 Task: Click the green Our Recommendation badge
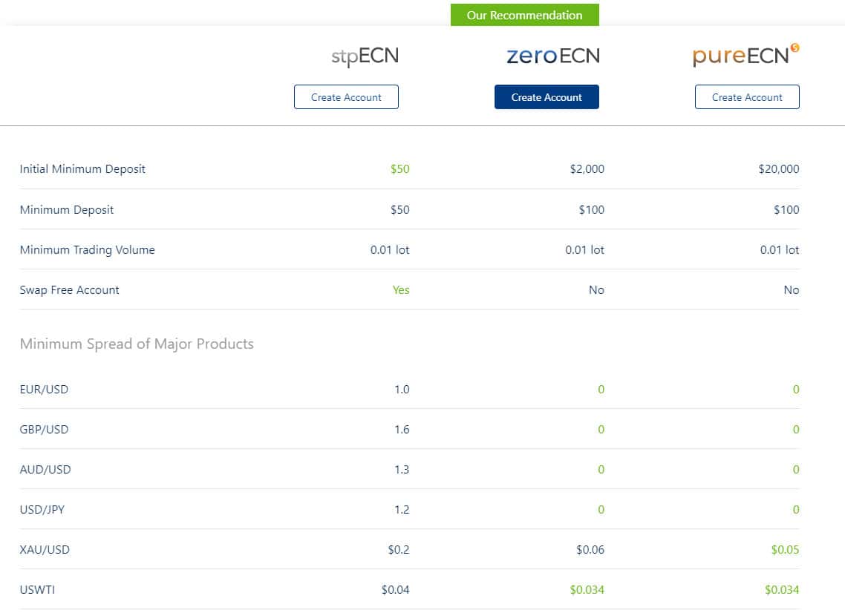pyautogui.click(x=524, y=15)
